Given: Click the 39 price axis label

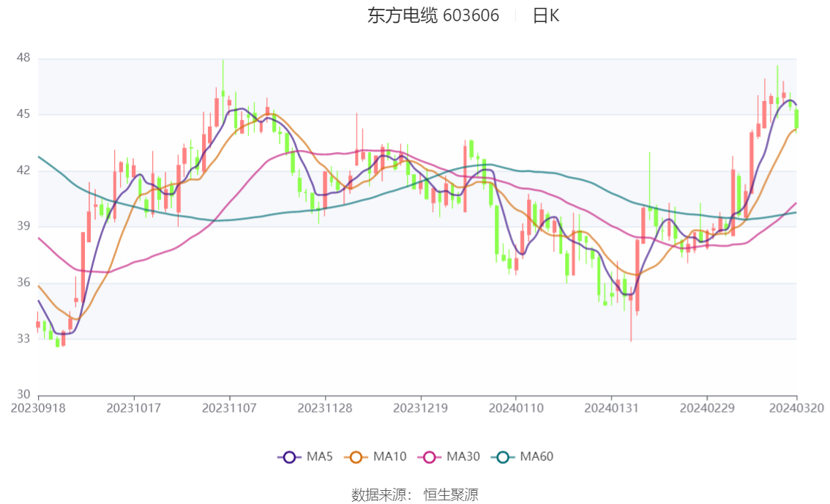Looking at the screenshot, I should click(23, 226).
